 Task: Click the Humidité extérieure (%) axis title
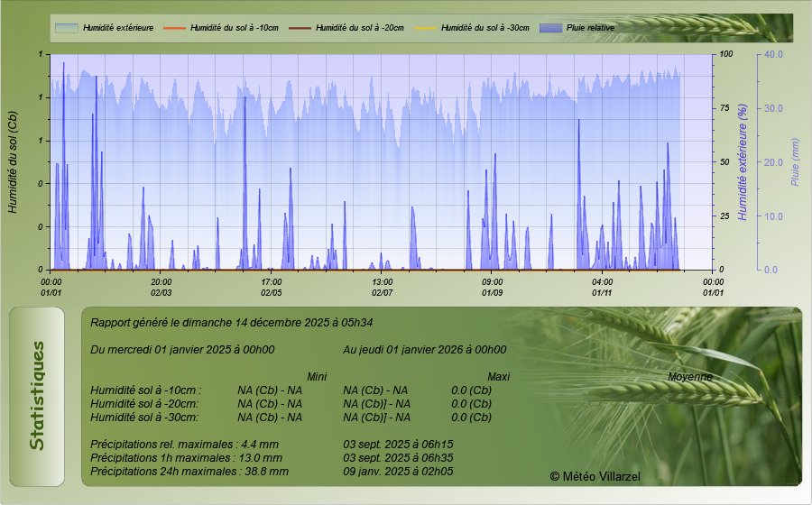(743, 161)
